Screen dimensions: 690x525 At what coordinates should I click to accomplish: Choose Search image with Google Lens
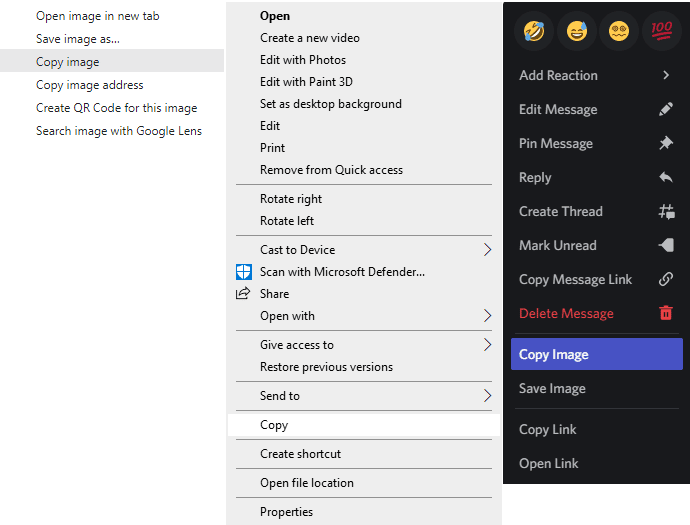click(x=119, y=131)
